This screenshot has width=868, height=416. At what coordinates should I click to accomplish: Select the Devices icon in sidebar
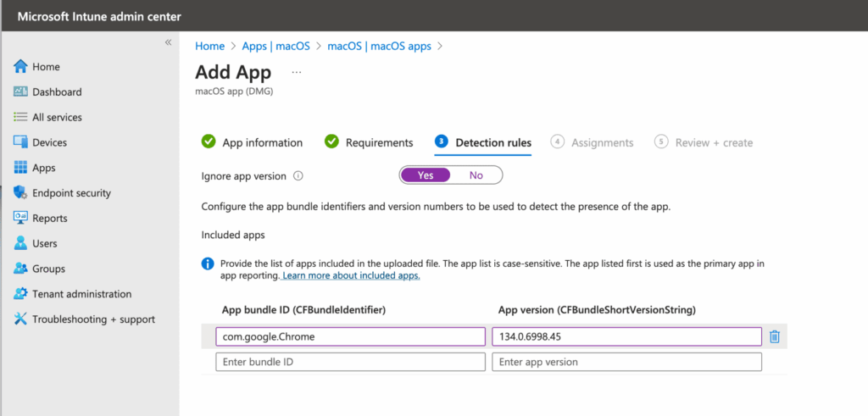pos(21,142)
